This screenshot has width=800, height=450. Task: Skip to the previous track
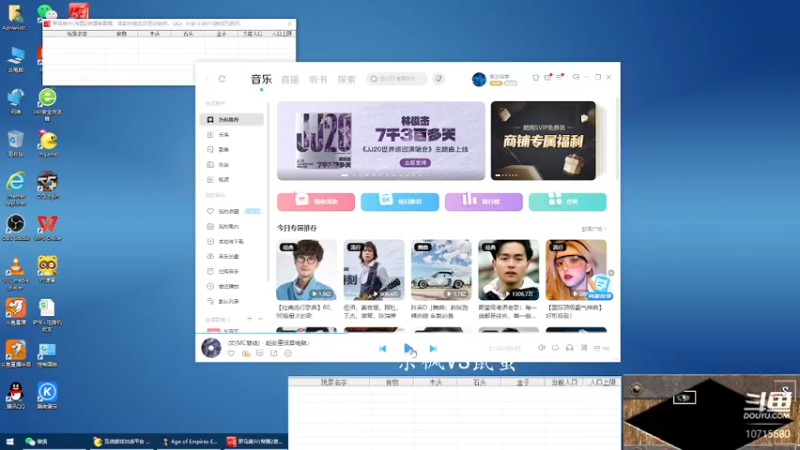383,348
